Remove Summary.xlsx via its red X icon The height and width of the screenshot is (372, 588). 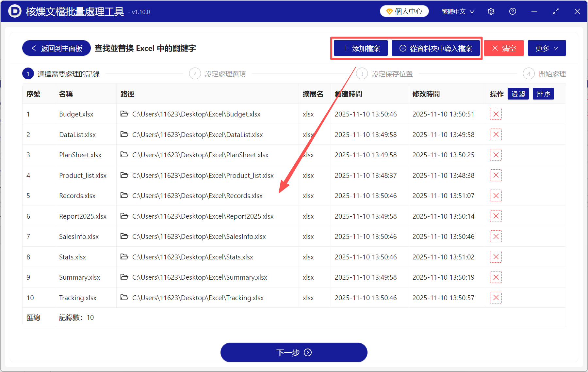pyautogui.click(x=496, y=277)
